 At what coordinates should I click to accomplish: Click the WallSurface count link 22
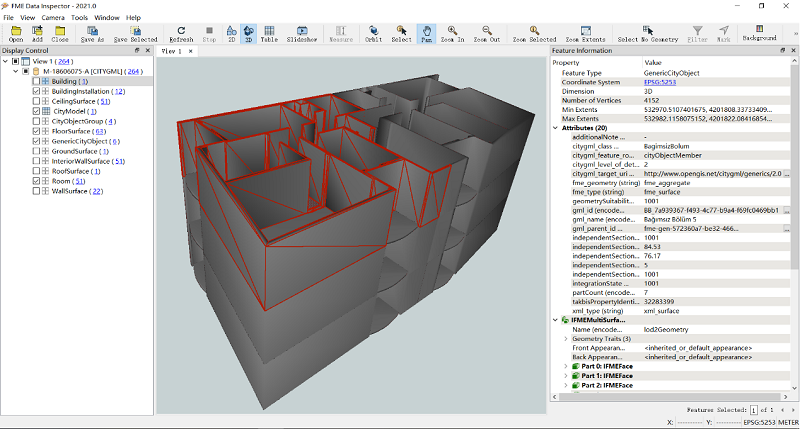click(x=97, y=191)
